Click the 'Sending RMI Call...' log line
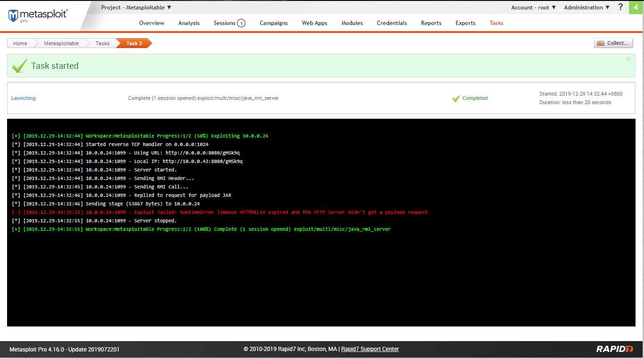The width and height of the screenshot is (644, 359). pyautogui.click(x=100, y=187)
